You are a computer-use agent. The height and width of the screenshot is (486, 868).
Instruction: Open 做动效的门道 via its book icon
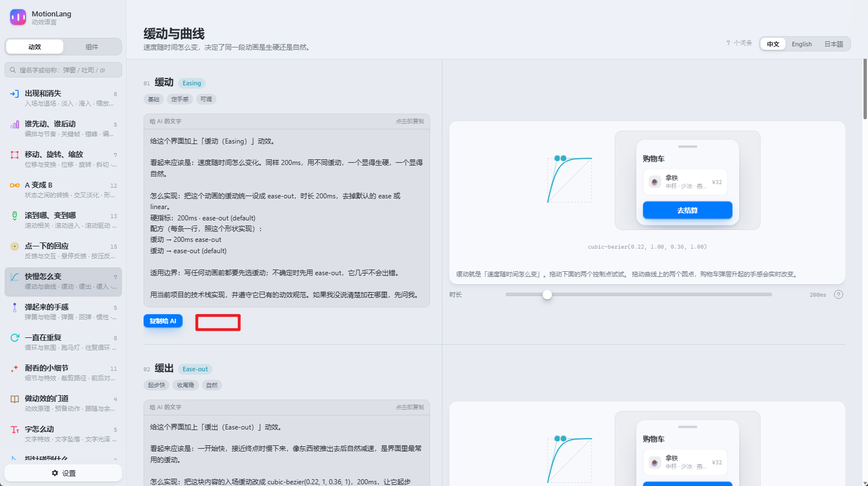click(15, 399)
